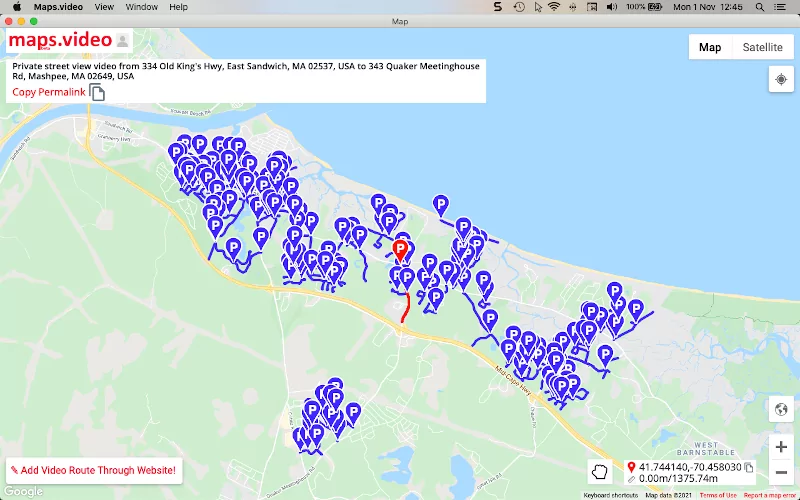Open the View menu

coord(104,7)
